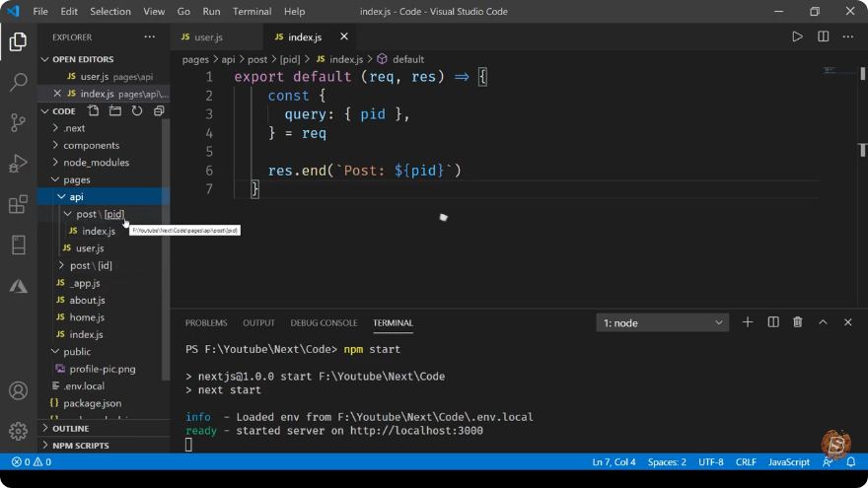Click the Split Editor icon

(x=824, y=36)
